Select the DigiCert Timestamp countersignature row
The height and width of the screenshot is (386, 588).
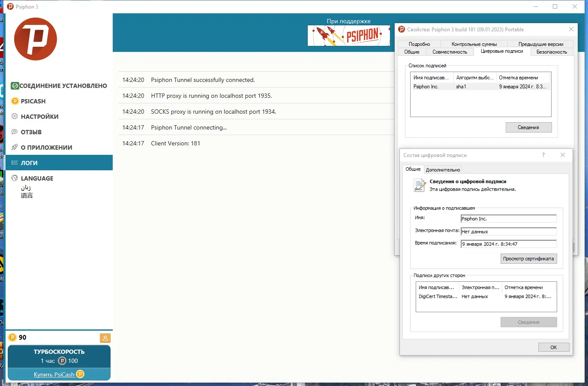point(486,296)
